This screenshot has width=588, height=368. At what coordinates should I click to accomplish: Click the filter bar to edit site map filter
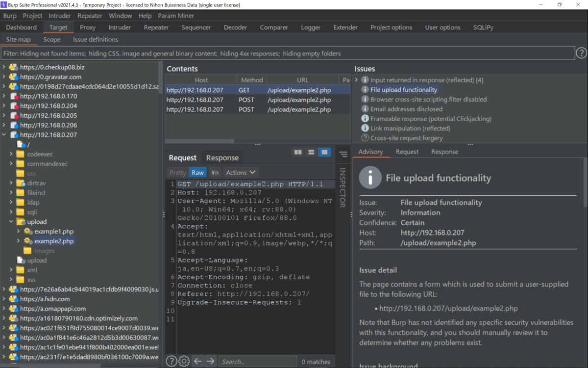288,53
